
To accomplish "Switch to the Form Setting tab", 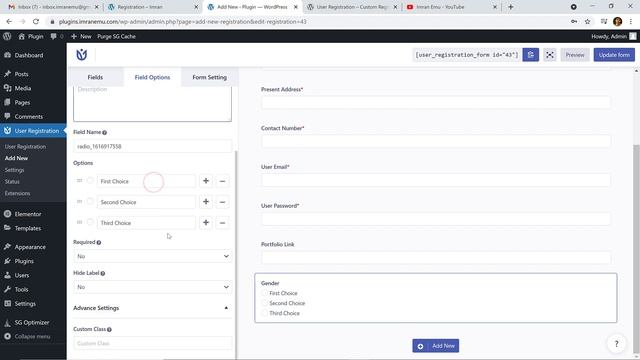I will point(209,77).
